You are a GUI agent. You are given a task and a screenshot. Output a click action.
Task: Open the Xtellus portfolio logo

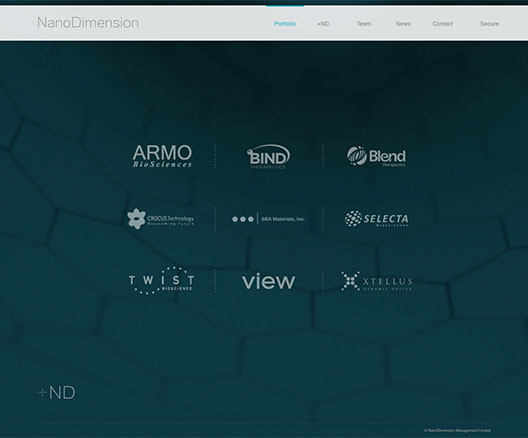click(376, 281)
